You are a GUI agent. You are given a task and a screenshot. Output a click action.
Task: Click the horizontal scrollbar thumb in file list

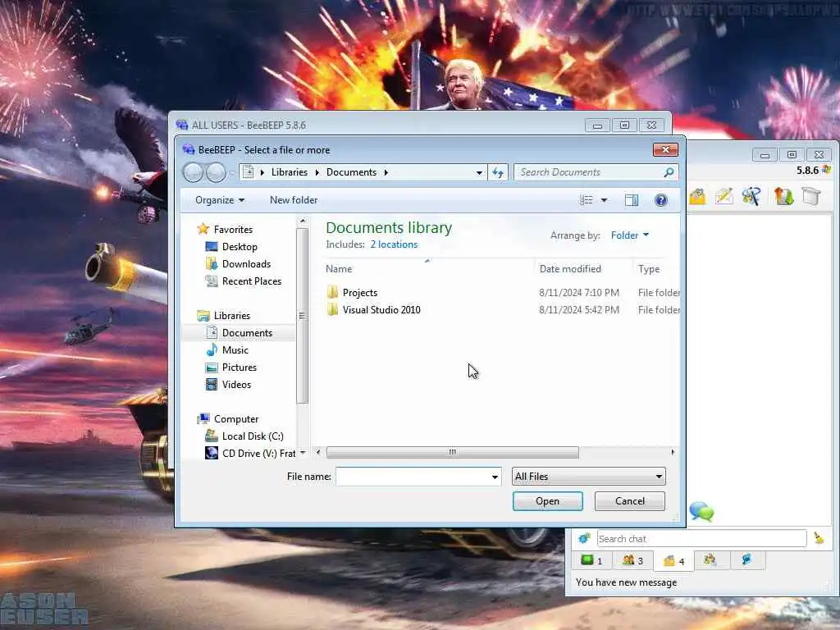(x=453, y=453)
